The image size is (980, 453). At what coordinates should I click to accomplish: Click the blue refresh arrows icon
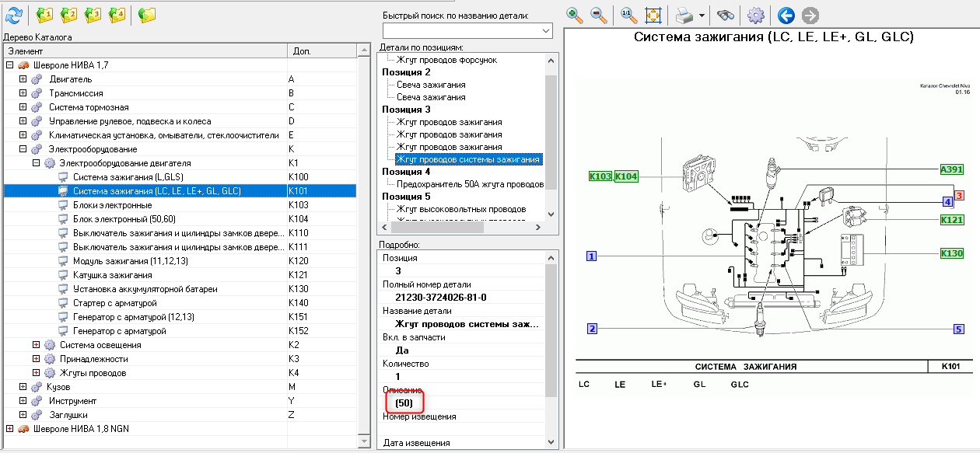point(13,14)
